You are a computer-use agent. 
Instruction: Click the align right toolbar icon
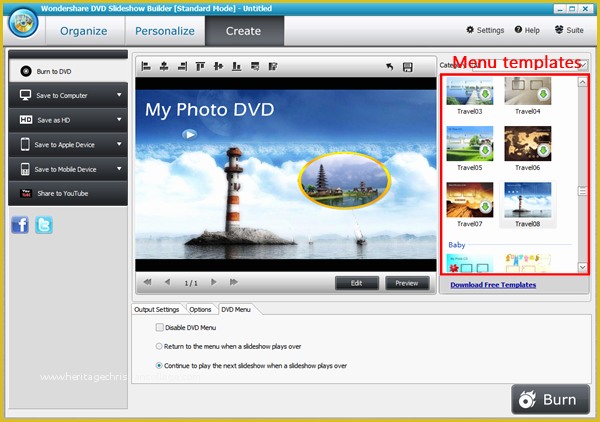182,67
